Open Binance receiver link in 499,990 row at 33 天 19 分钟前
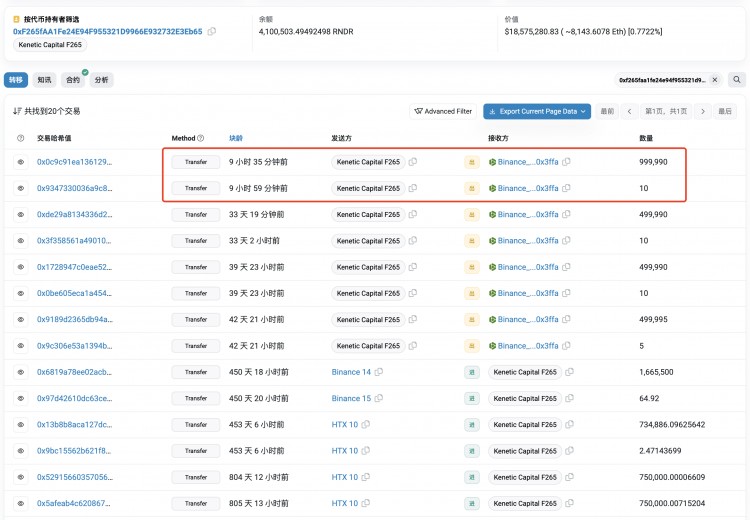The image size is (750, 520). tap(528, 215)
